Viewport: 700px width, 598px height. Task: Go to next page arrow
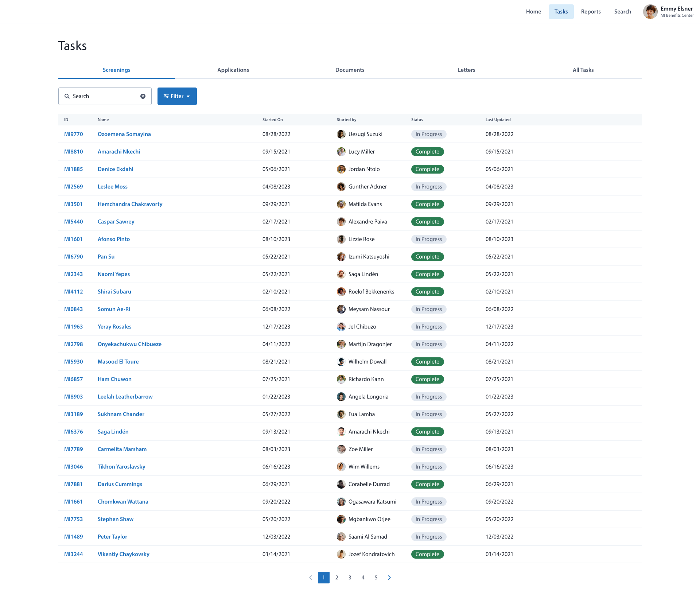click(389, 578)
